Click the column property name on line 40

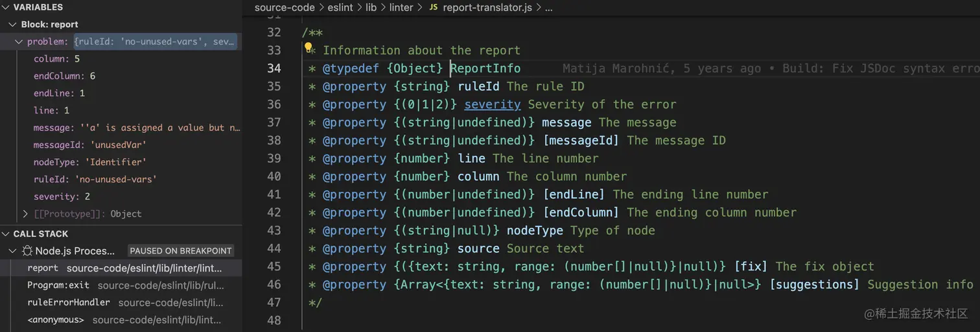tap(478, 176)
